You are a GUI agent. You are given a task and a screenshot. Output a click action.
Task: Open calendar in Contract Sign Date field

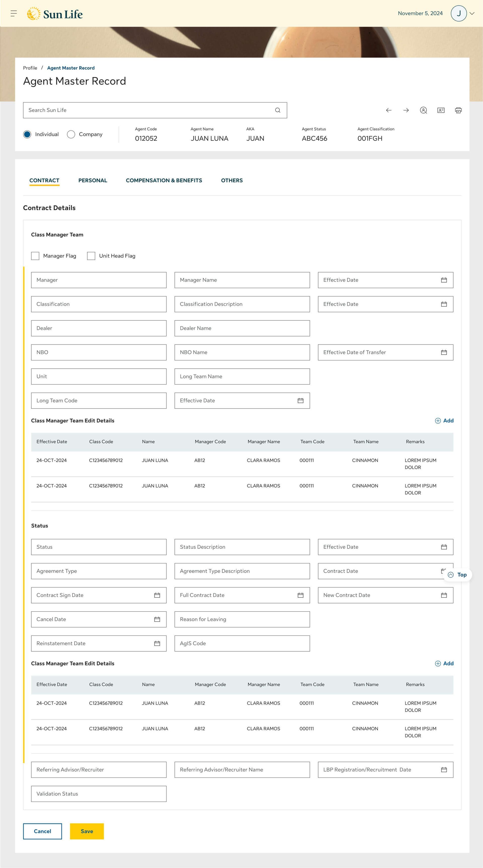point(157,595)
